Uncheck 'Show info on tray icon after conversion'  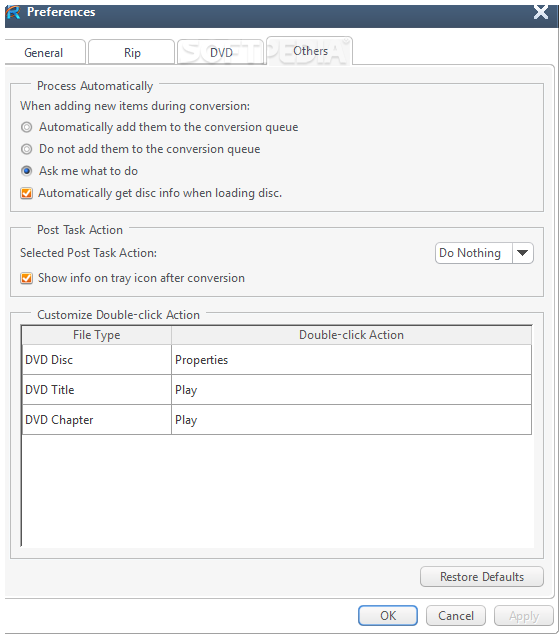tap(133, 278)
